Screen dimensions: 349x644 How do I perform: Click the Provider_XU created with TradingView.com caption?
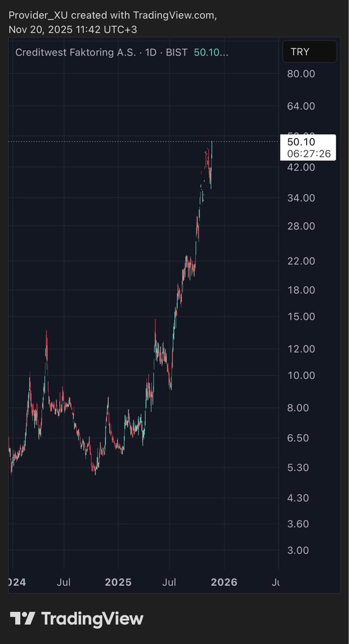(x=113, y=16)
